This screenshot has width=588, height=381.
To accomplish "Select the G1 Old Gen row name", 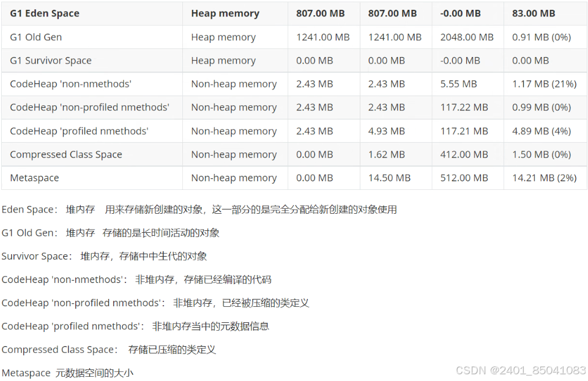I will [x=92, y=37].
